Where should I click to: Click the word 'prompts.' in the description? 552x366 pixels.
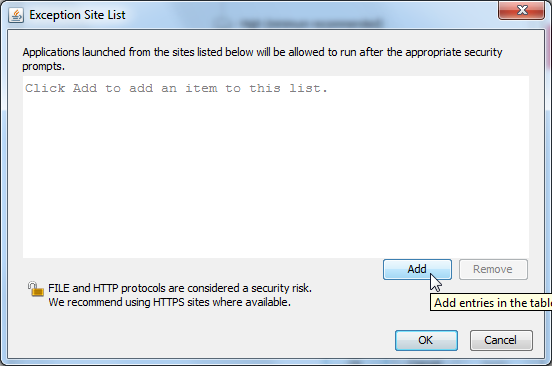pyautogui.click(x=43, y=66)
